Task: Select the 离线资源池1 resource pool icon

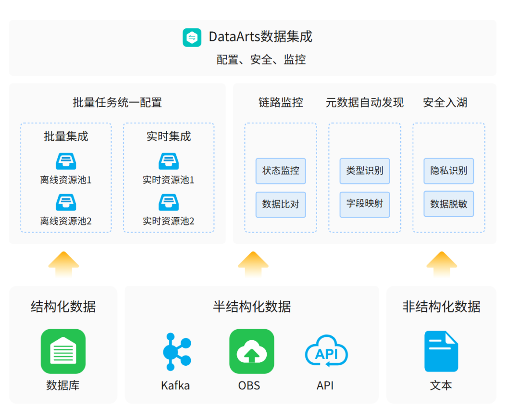Action: (x=66, y=161)
